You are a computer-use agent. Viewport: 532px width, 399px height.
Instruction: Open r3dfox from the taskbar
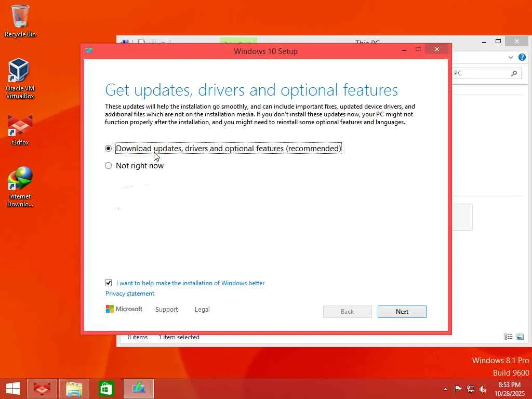(x=42, y=389)
